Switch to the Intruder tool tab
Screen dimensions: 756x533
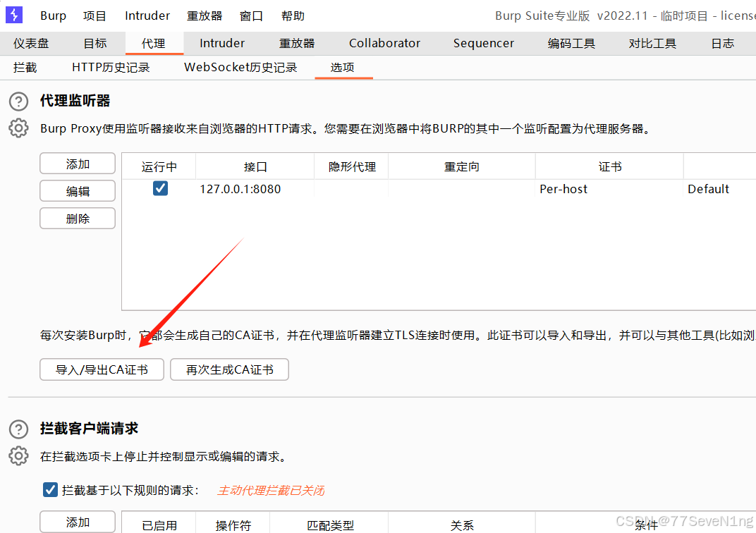pyautogui.click(x=222, y=44)
